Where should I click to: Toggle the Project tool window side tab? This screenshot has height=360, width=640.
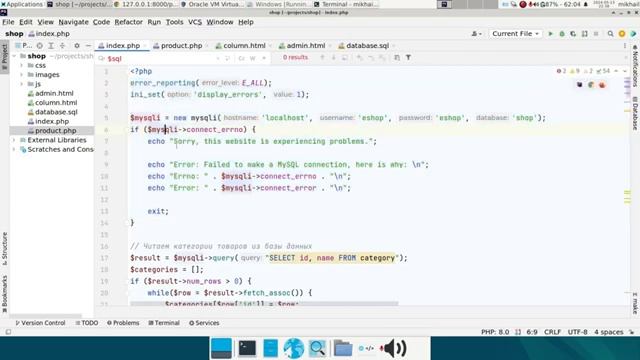(x=4, y=57)
